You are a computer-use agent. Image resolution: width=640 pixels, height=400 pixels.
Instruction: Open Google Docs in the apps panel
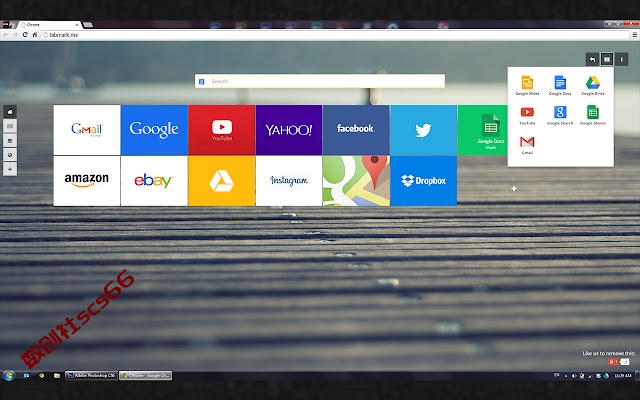click(x=560, y=85)
